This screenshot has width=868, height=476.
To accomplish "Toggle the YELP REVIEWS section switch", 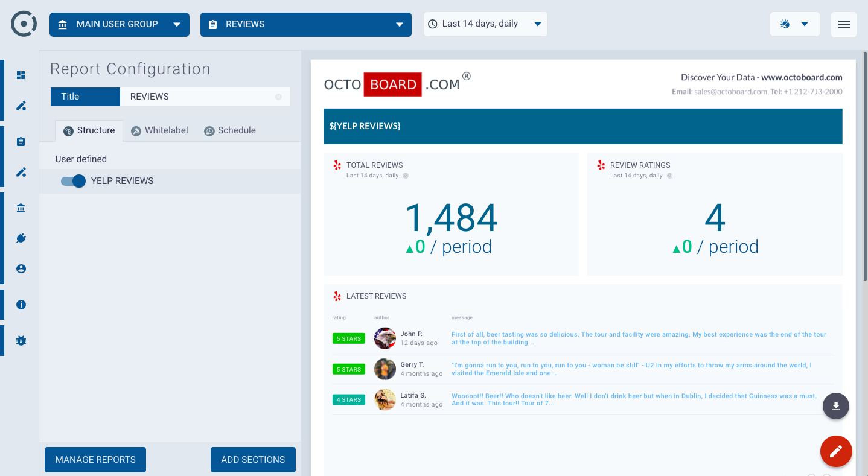I will pos(73,181).
